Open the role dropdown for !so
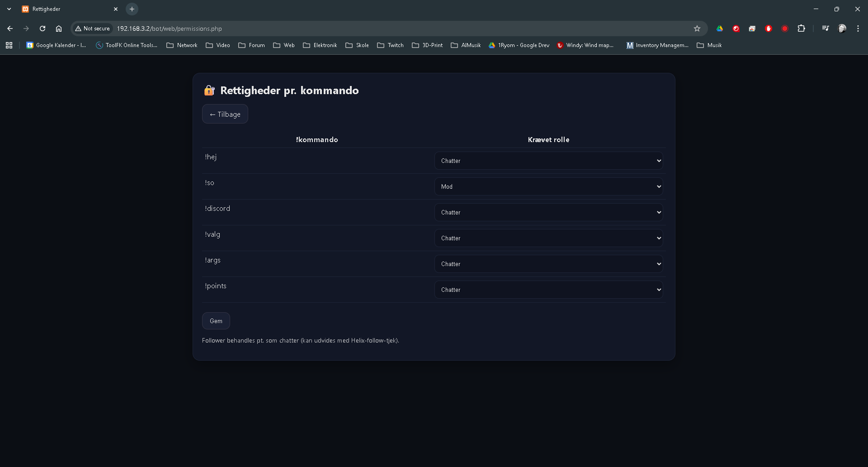 click(548, 186)
